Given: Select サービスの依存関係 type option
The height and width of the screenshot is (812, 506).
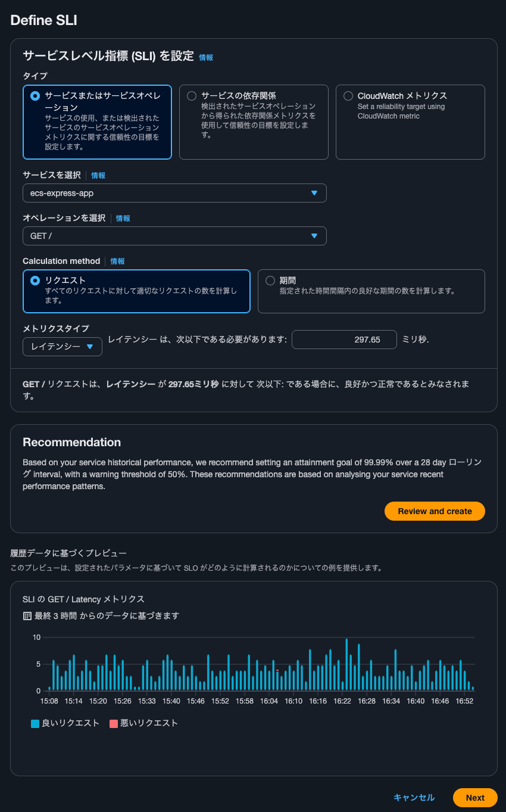Looking at the screenshot, I should (x=191, y=95).
